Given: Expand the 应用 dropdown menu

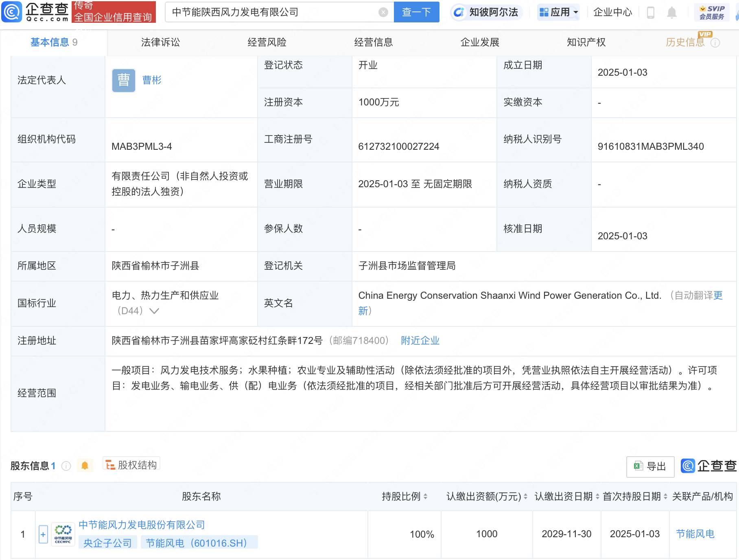Looking at the screenshot, I should point(558,12).
